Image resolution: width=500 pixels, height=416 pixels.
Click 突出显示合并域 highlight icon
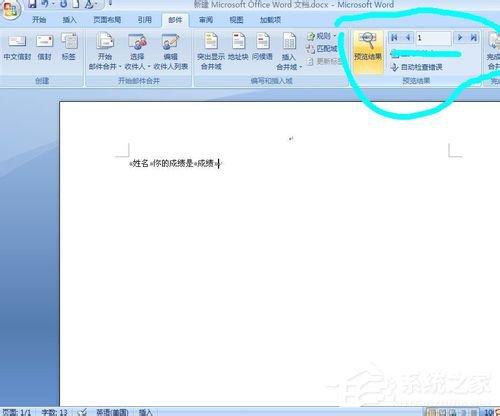211,51
